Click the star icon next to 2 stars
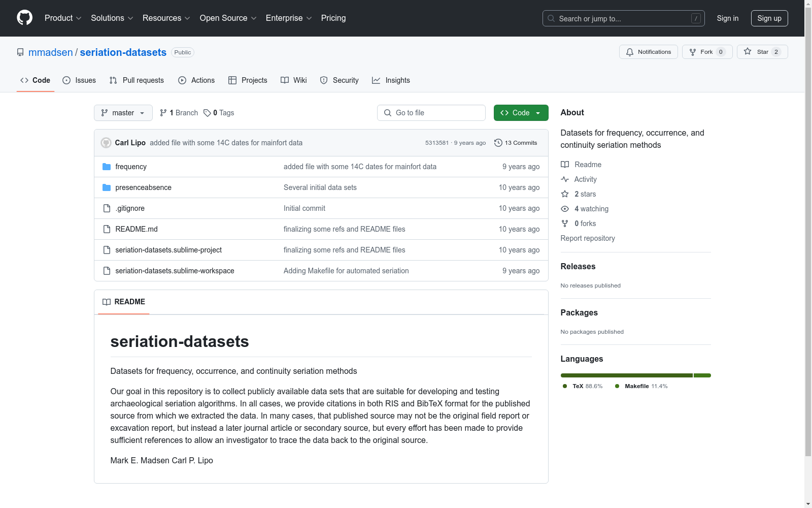This screenshot has width=812, height=508. 565,194
